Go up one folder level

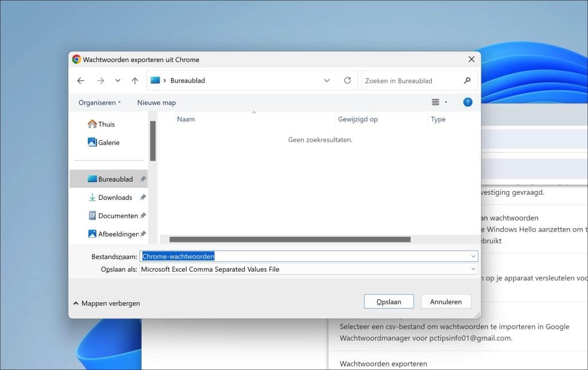tap(135, 80)
